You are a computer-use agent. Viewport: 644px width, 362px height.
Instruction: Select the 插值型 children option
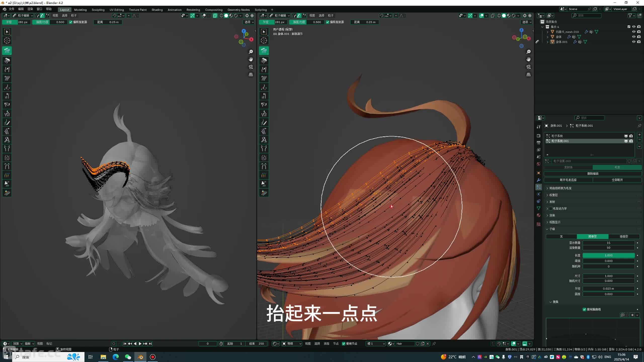624,237
